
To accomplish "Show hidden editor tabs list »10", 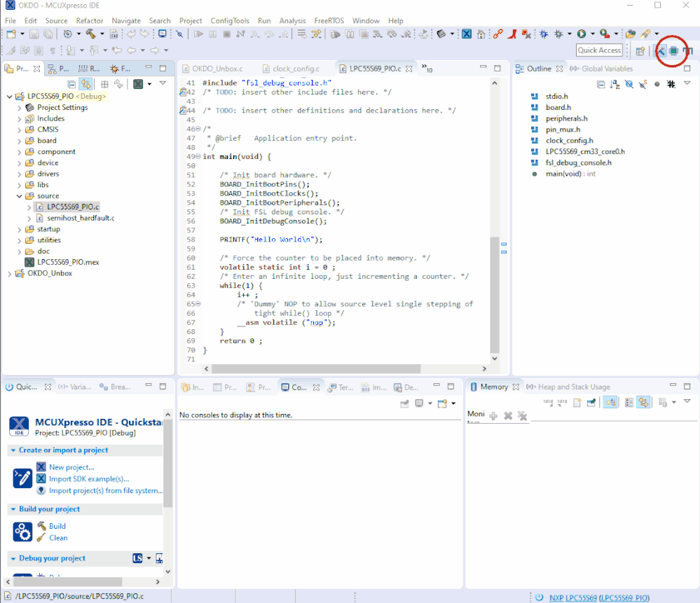I will (x=427, y=69).
